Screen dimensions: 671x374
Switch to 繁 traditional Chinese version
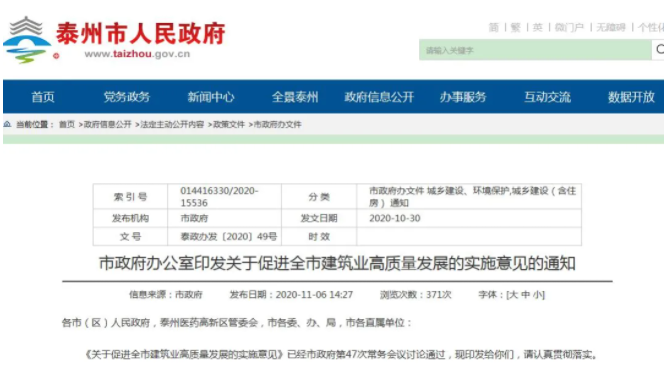point(516,27)
